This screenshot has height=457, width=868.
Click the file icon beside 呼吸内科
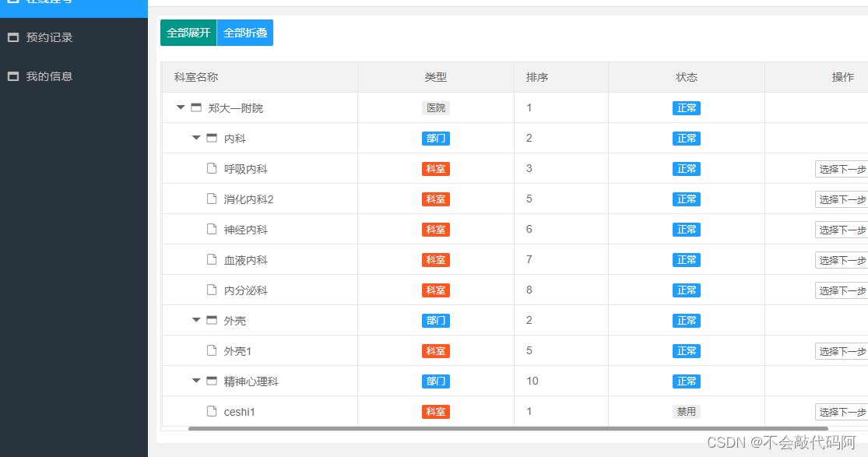[212, 168]
